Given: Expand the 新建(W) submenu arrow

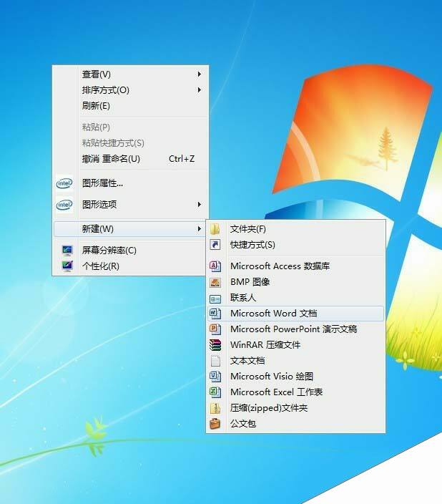Looking at the screenshot, I should coord(199,229).
